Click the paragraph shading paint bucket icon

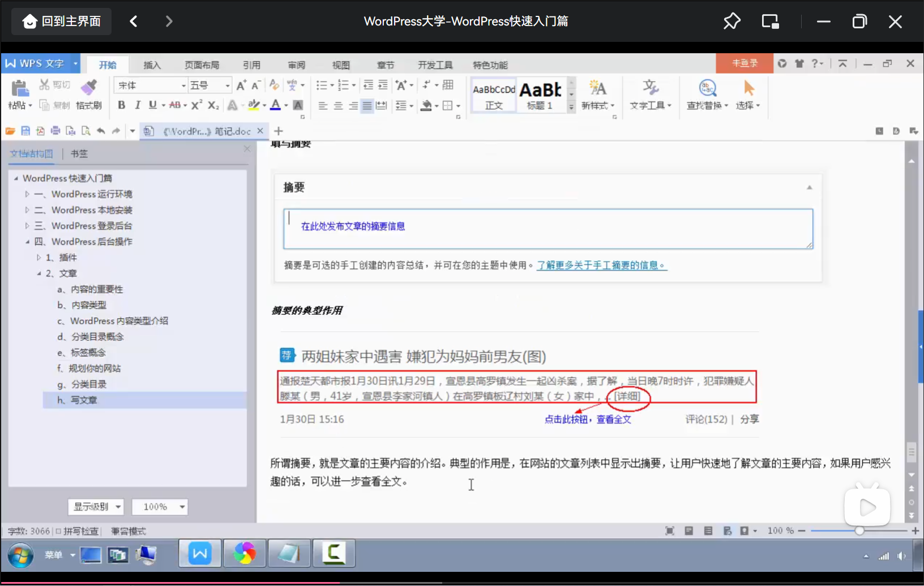click(427, 105)
